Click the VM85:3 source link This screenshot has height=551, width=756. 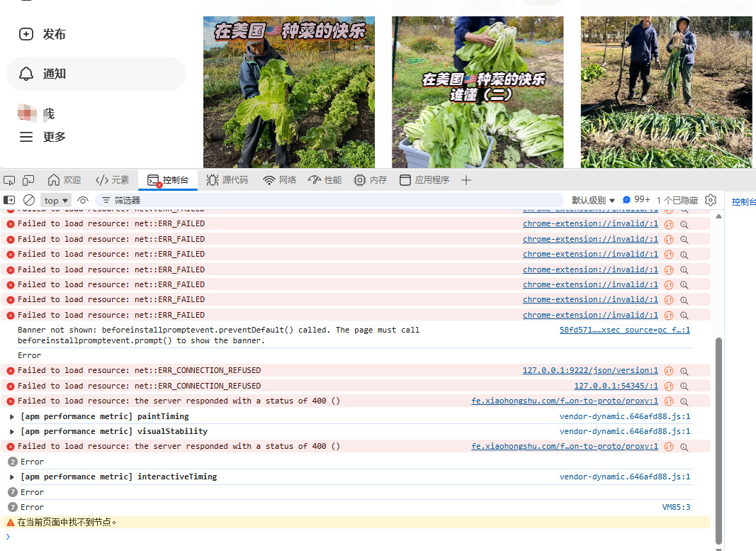pyautogui.click(x=676, y=507)
